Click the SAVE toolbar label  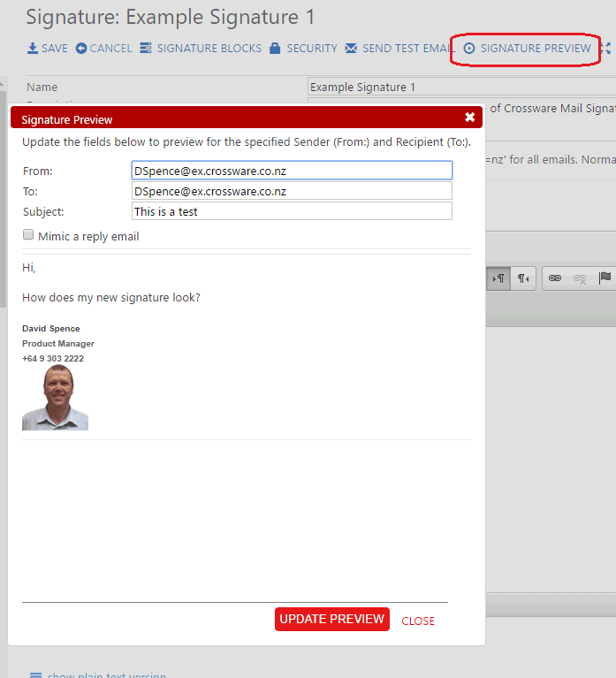click(55, 48)
